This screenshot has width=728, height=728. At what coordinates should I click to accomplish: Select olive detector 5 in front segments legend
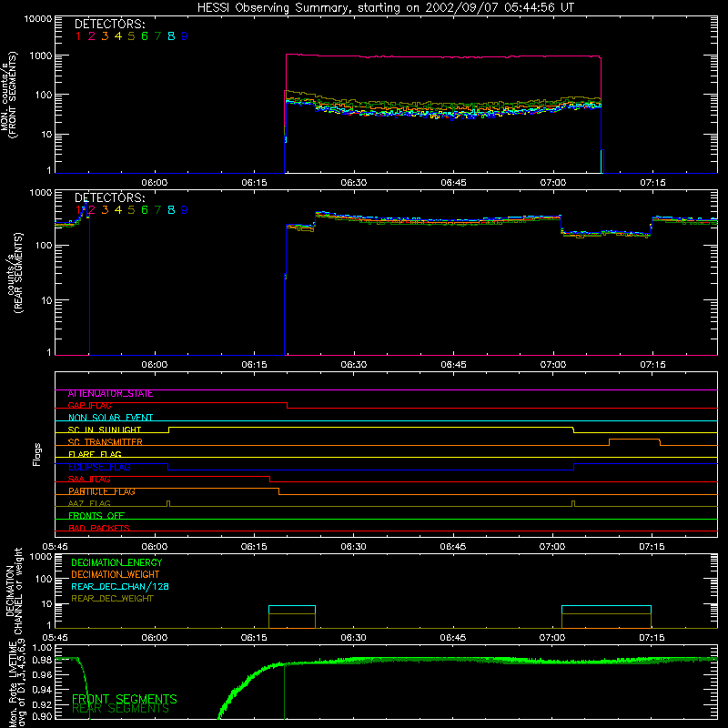point(131,36)
